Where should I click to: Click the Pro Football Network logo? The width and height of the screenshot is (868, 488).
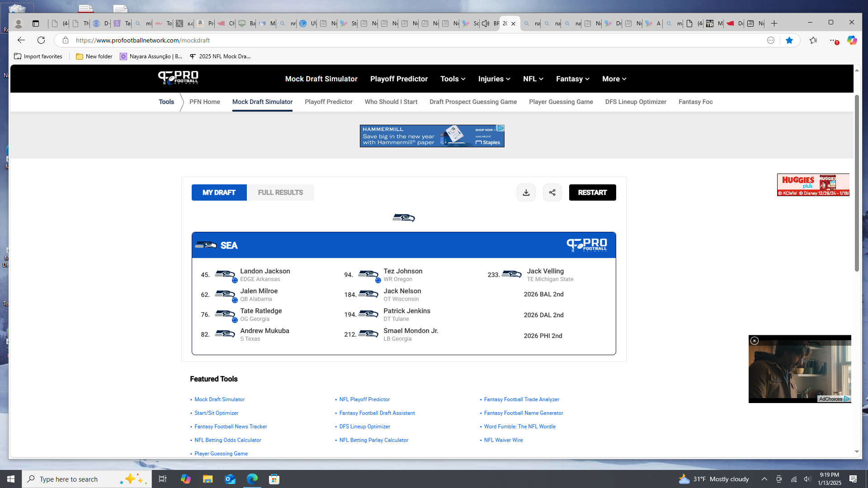pos(178,78)
